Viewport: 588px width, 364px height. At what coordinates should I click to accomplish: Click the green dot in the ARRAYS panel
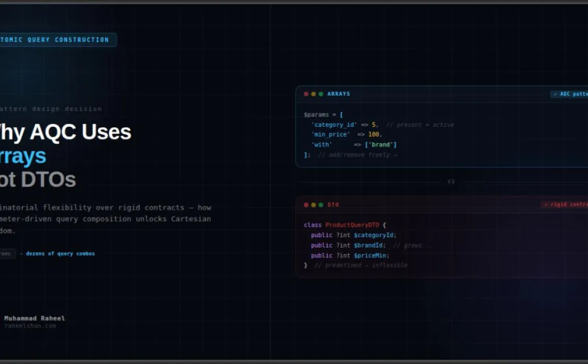pyautogui.click(x=321, y=94)
